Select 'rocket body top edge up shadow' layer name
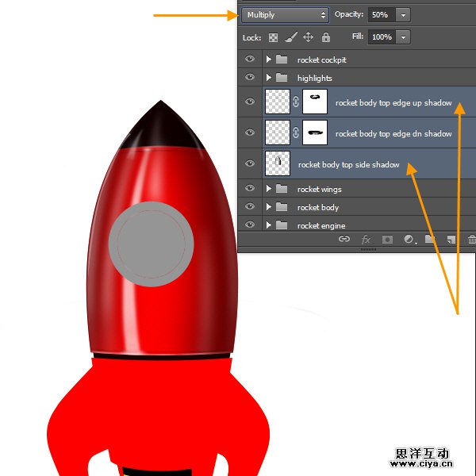The image size is (476, 476). click(x=393, y=103)
